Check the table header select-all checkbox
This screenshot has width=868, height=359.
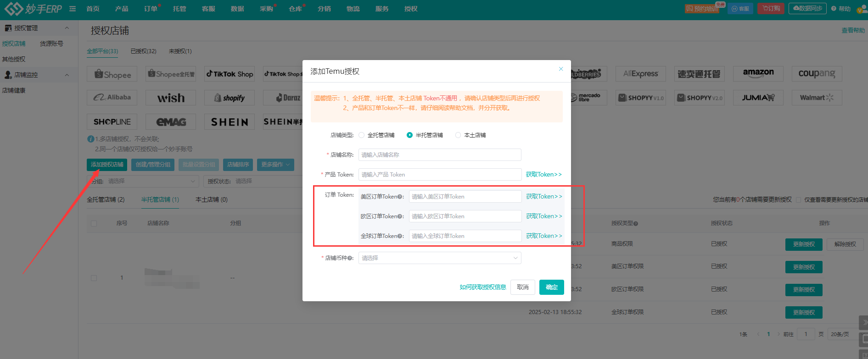94,223
